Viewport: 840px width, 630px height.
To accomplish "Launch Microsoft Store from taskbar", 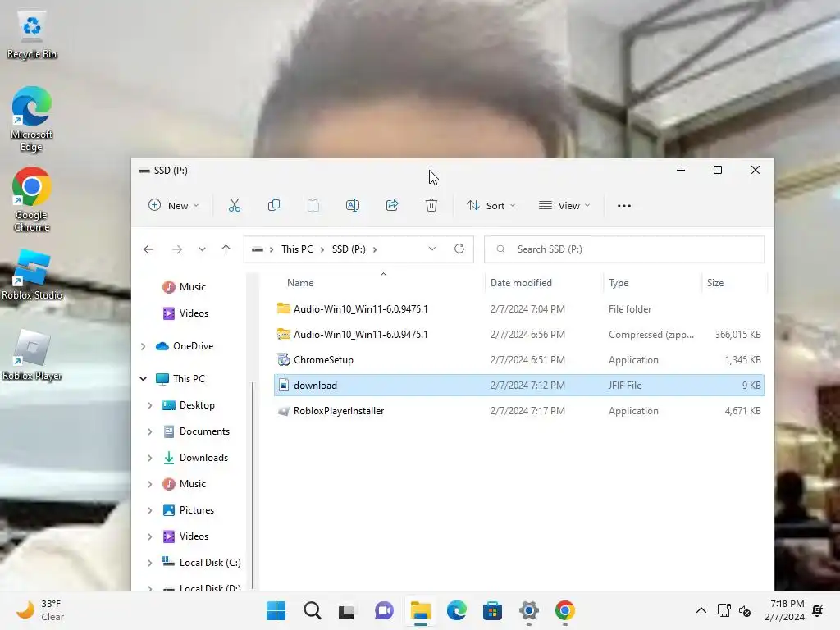I will tap(492, 610).
